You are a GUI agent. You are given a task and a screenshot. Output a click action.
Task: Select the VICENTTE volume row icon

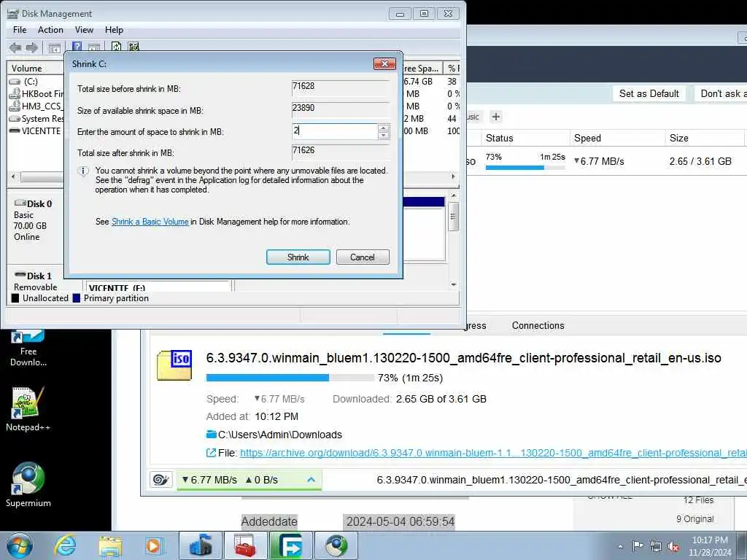[15, 131]
